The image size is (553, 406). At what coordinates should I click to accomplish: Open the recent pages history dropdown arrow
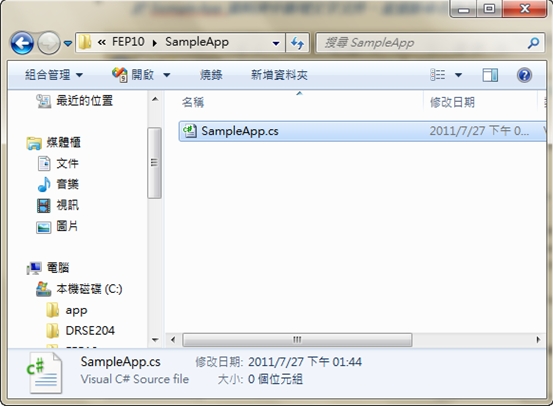(68, 43)
